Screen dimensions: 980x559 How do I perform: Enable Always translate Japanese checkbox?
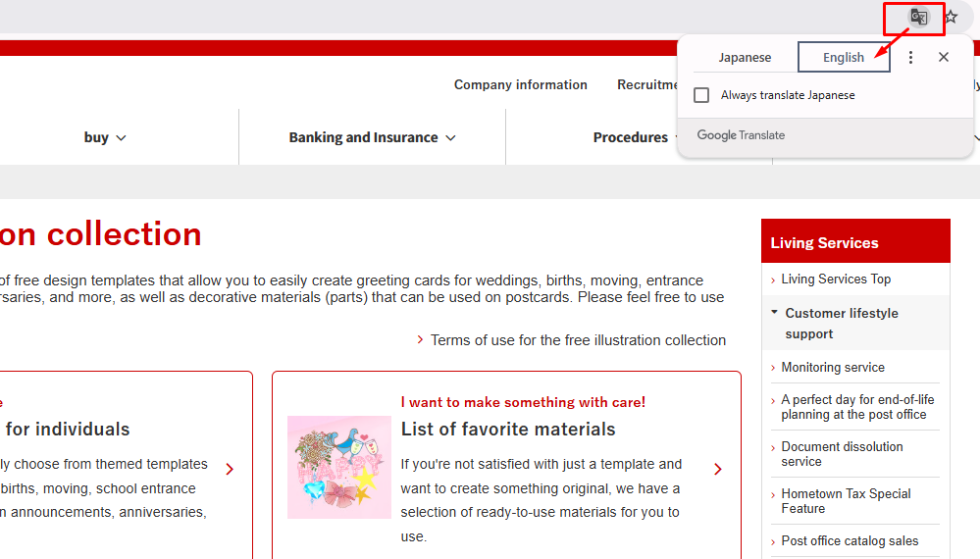point(701,95)
